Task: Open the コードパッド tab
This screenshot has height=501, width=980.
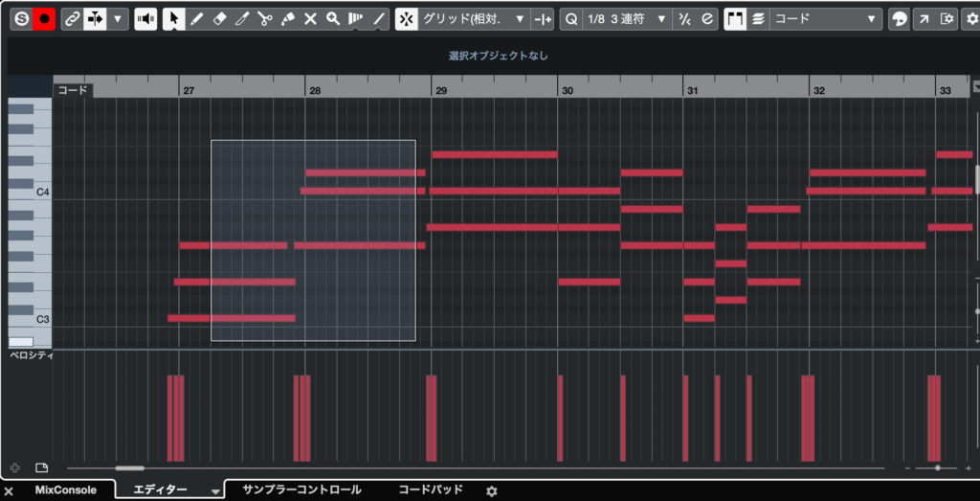Action: click(x=431, y=490)
